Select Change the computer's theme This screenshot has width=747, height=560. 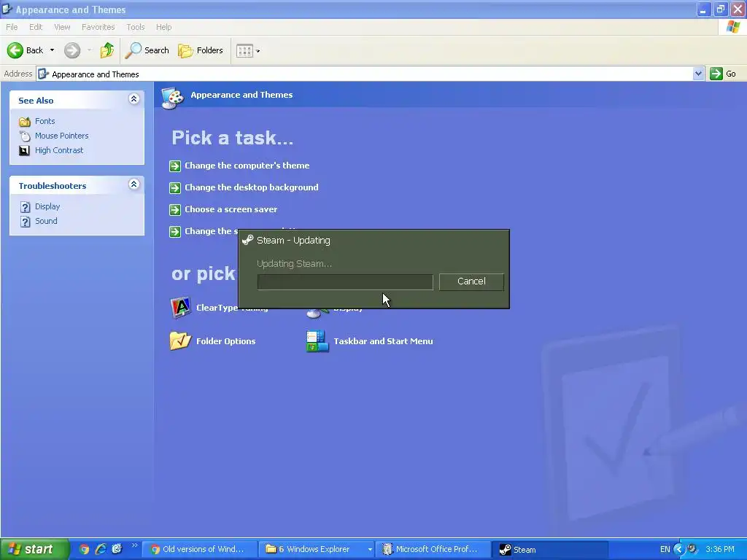click(x=247, y=166)
